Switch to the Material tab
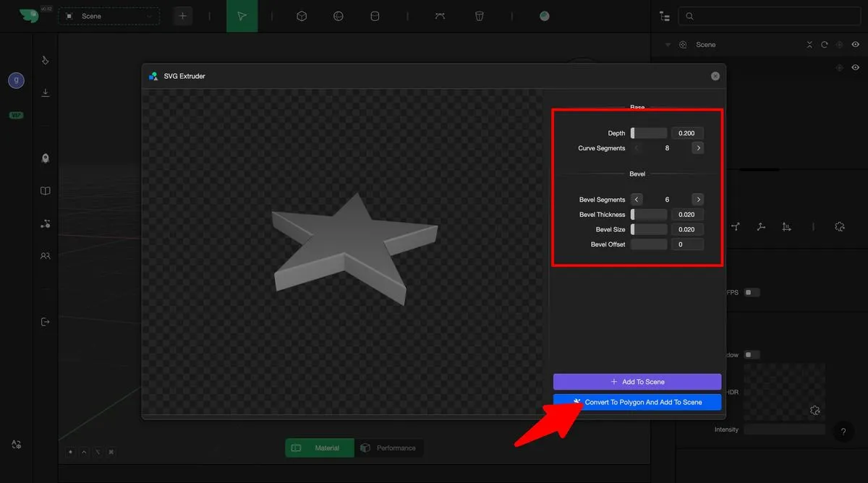 click(x=319, y=448)
